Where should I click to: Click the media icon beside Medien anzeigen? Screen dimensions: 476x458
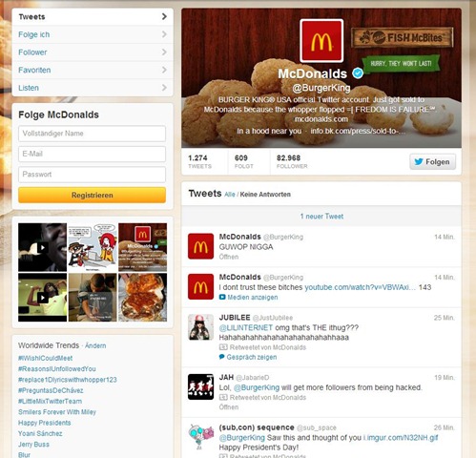point(222,297)
